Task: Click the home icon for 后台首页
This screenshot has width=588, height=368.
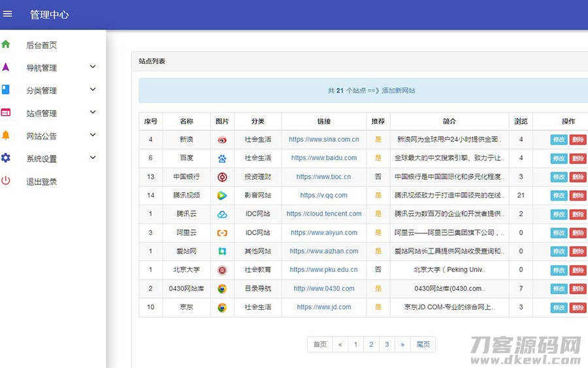Action: tap(6, 44)
